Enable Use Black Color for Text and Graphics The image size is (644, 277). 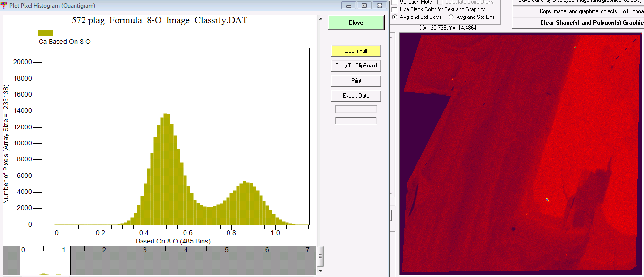click(x=395, y=9)
